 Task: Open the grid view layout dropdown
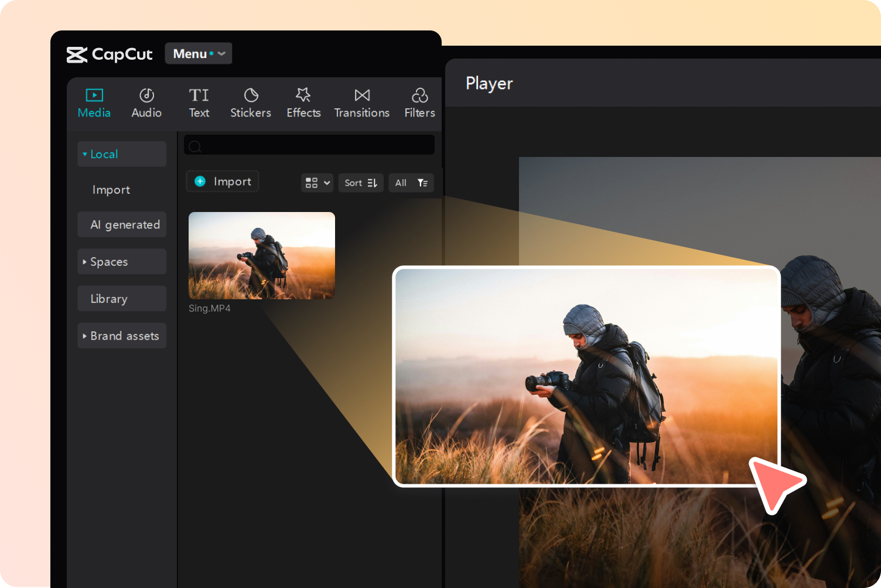(317, 183)
